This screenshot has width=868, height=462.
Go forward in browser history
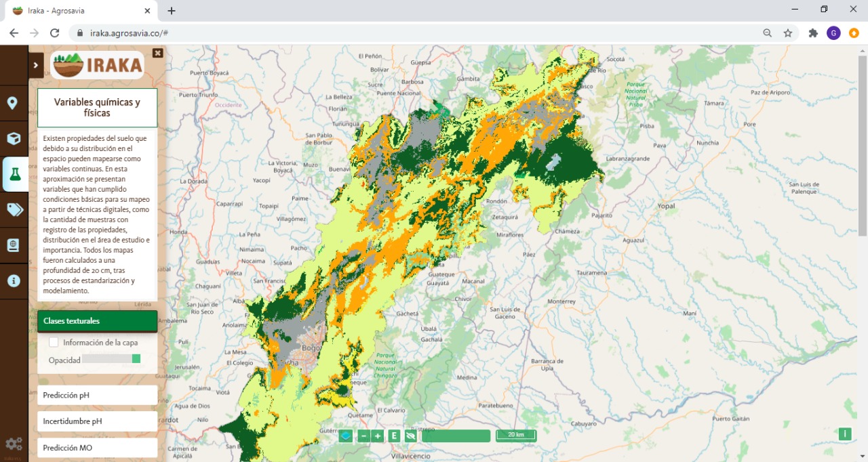tap(34, 33)
